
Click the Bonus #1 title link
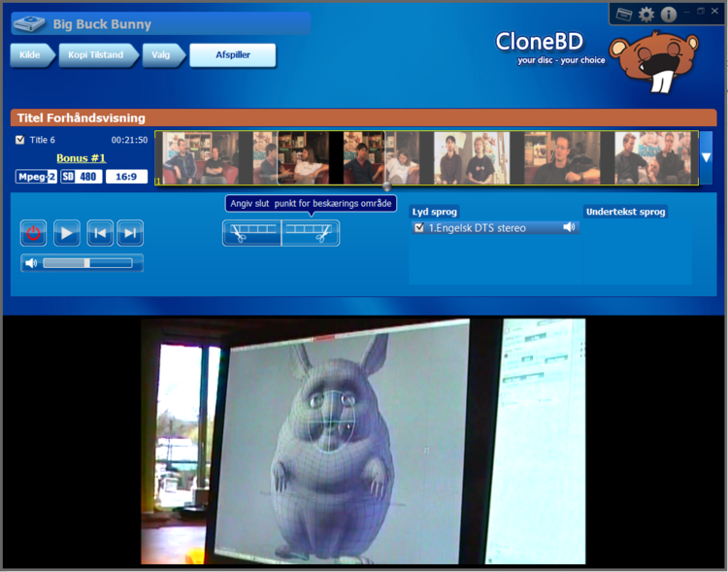coord(82,158)
